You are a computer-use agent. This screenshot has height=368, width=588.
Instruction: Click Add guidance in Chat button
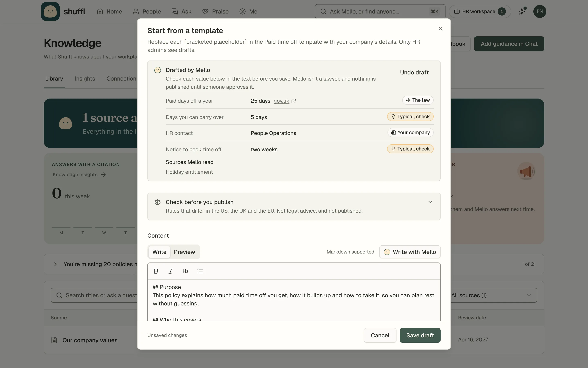click(x=509, y=44)
